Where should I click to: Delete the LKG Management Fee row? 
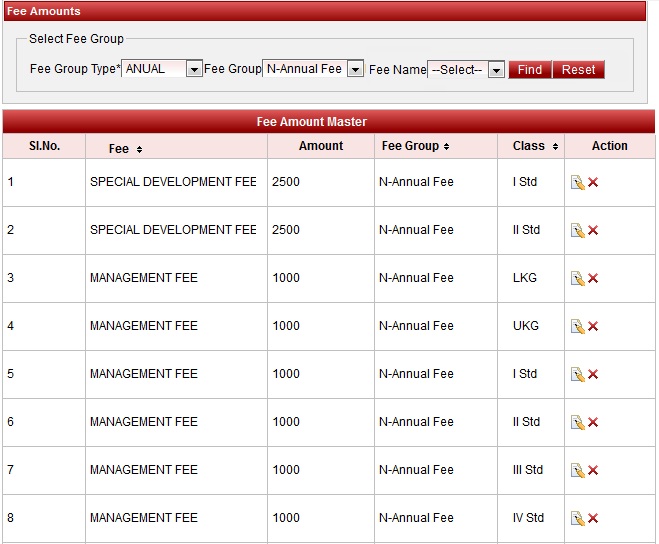[x=593, y=278]
